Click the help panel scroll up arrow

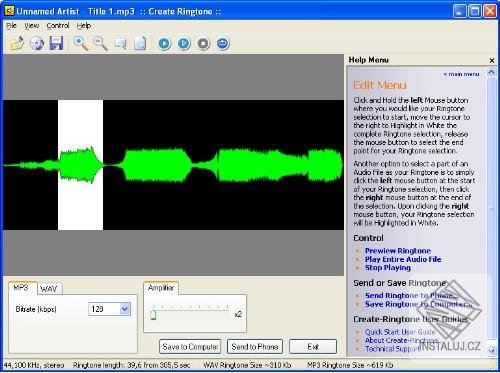[x=491, y=72]
